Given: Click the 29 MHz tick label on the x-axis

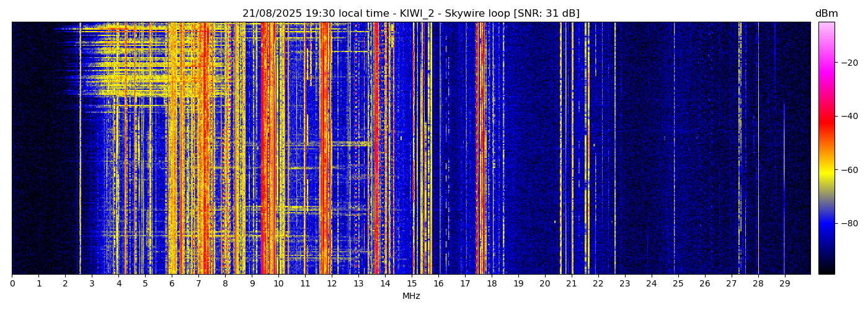Looking at the screenshot, I should (x=784, y=284).
